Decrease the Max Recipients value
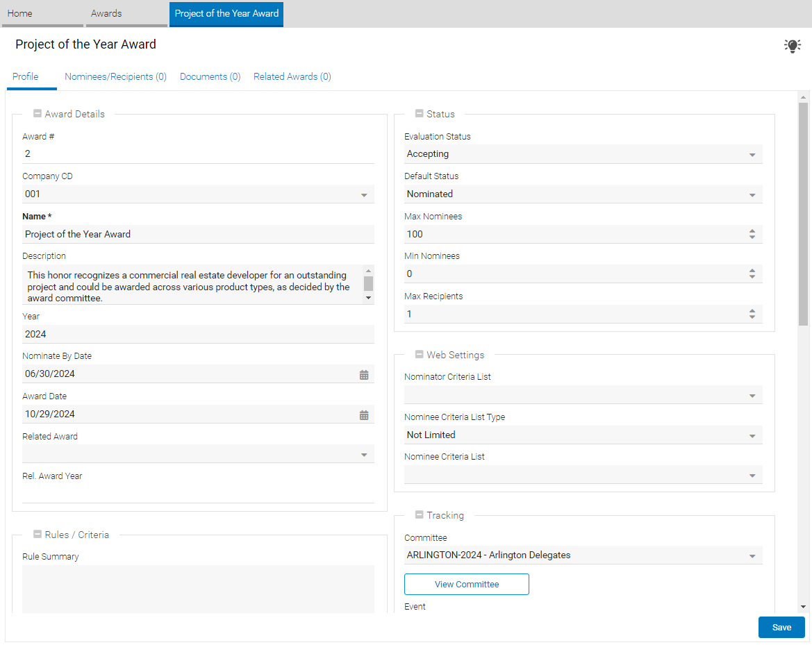812x645 pixels. (x=752, y=317)
